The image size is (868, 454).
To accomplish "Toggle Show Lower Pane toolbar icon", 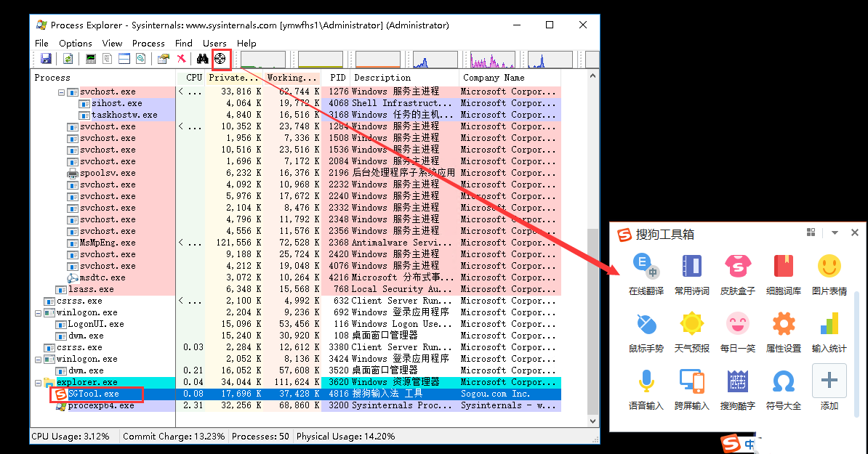I will [124, 59].
